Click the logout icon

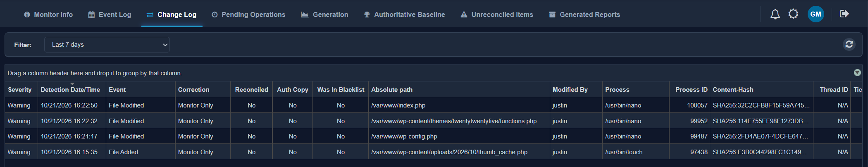tap(844, 14)
